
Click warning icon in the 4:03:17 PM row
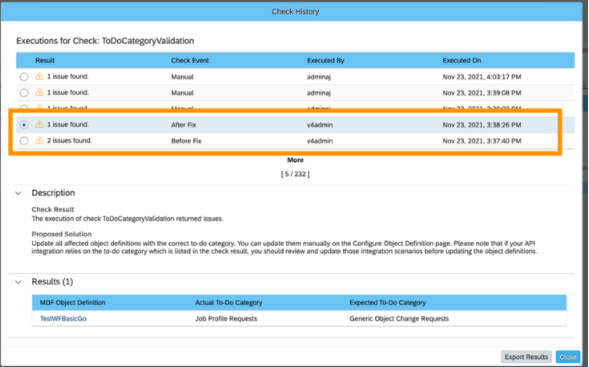point(39,76)
